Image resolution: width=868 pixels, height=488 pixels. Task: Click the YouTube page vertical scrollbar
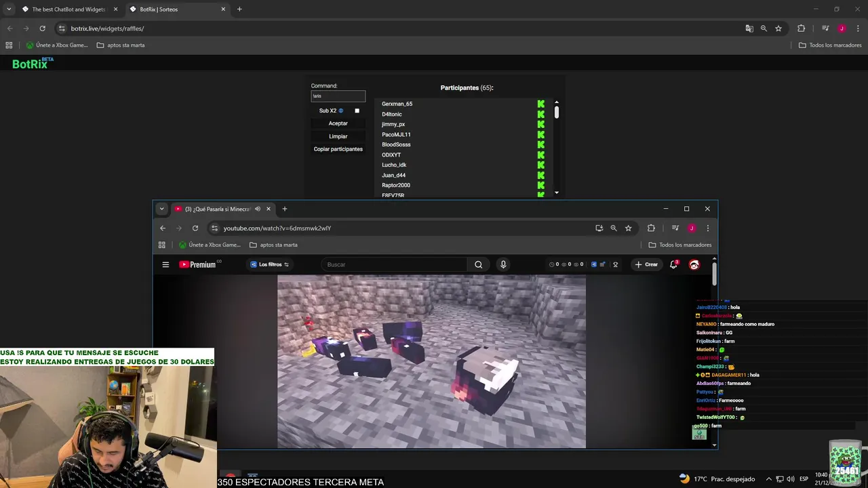(714, 275)
